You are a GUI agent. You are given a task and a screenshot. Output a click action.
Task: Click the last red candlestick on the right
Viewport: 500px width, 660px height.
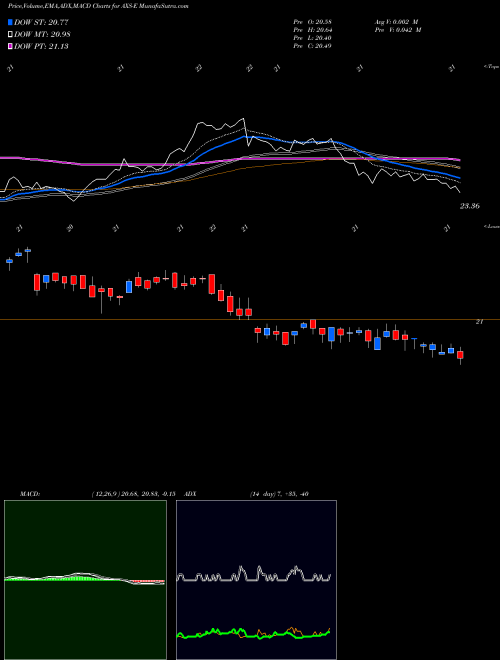click(x=460, y=355)
